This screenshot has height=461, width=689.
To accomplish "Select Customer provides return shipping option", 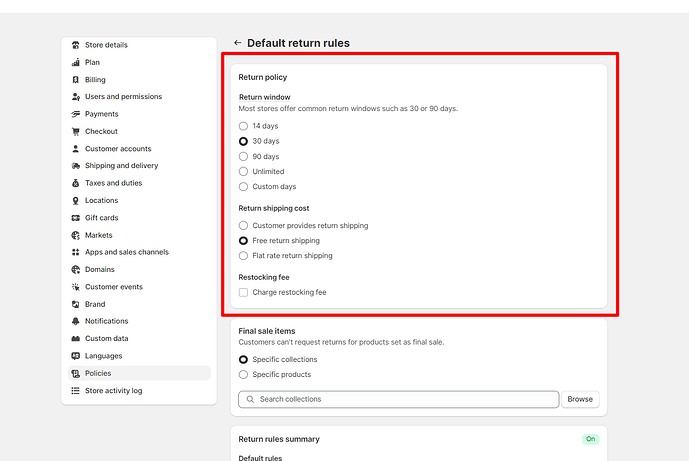I will pyautogui.click(x=243, y=226).
